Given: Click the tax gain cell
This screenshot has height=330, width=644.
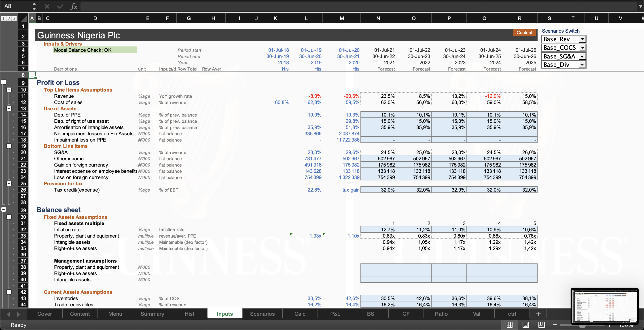Looking at the screenshot, I should pos(342,190).
